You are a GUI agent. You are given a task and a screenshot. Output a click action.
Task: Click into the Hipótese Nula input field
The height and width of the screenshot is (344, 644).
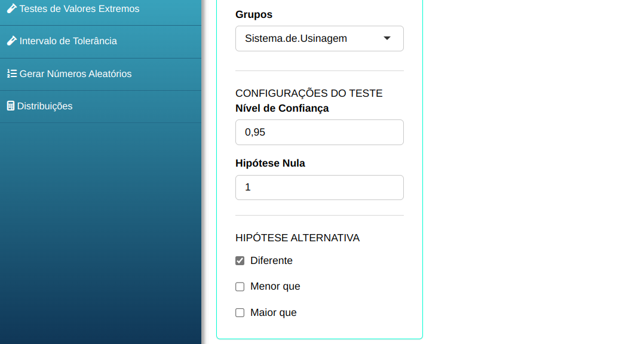pos(320,188)
